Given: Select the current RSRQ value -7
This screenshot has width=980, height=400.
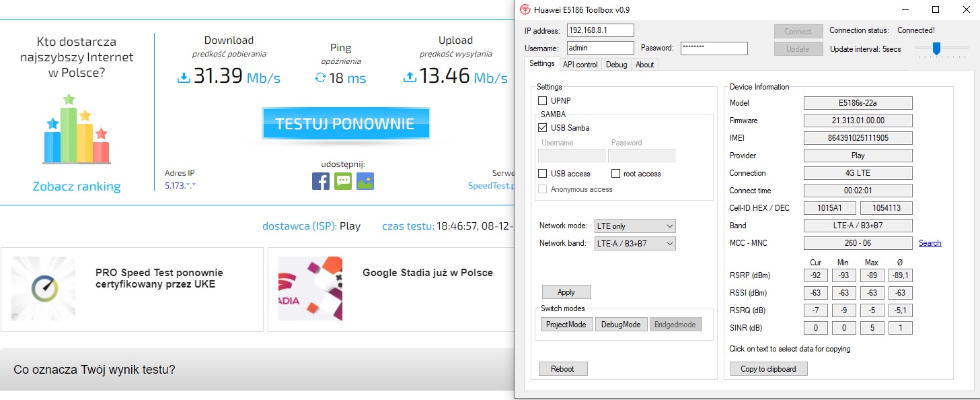Looking at the screenshot, I should (816, 310).
